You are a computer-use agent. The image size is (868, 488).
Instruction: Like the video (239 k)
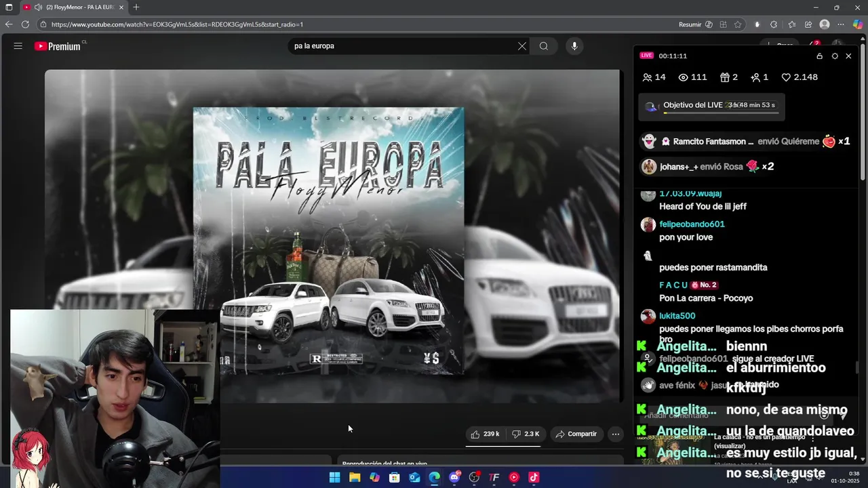point(486,434)
